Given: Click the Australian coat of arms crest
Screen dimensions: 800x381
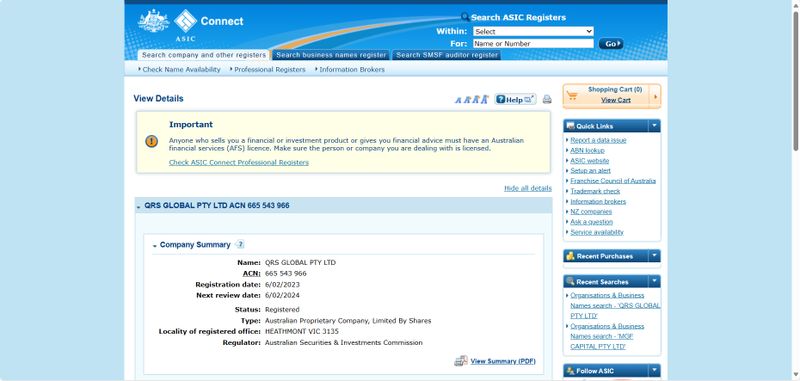Looking at the screenshot, I should 154,21.
